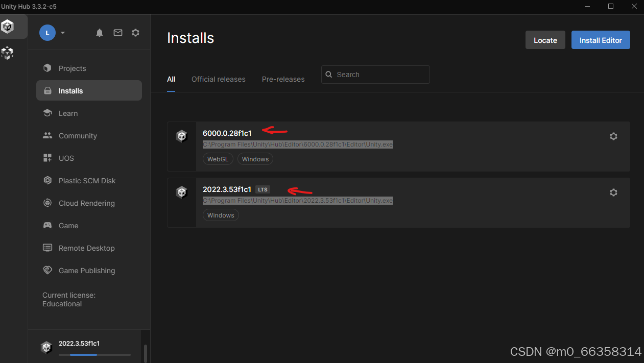Click the download progress bar

(x=94, y=355)
